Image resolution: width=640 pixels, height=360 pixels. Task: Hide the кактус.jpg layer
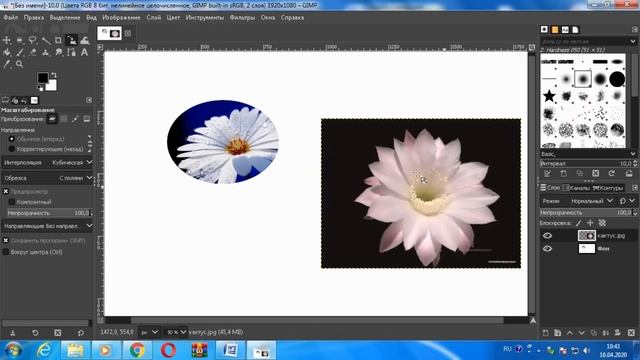547,236
